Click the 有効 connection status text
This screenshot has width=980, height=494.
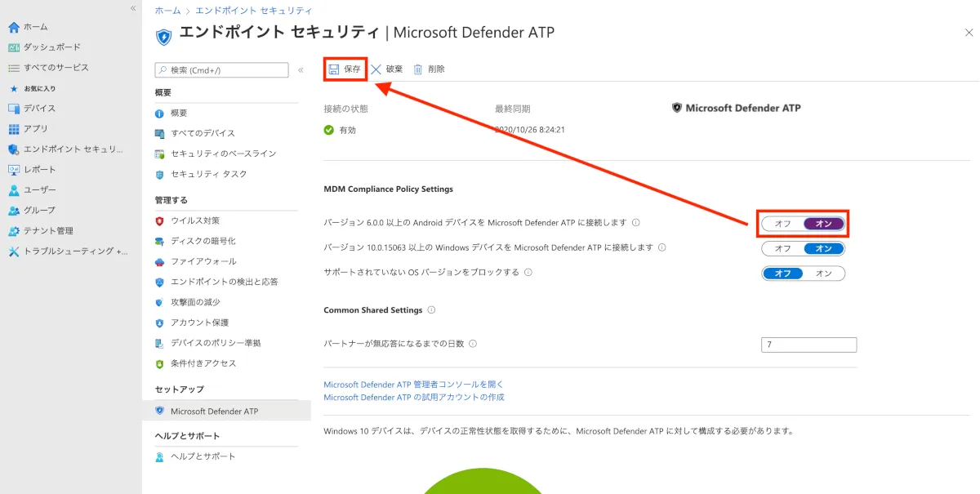348,130
